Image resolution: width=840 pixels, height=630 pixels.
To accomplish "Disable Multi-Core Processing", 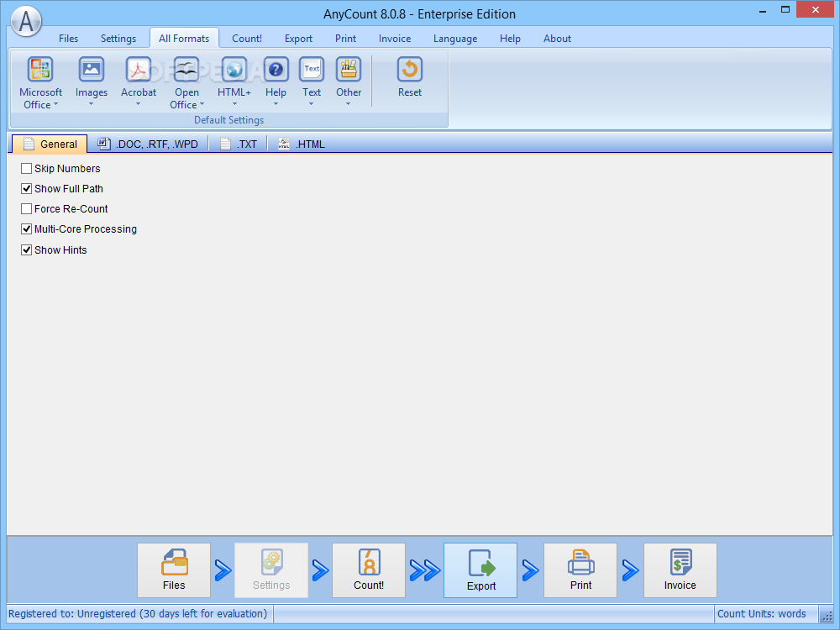I will (26, 229).
